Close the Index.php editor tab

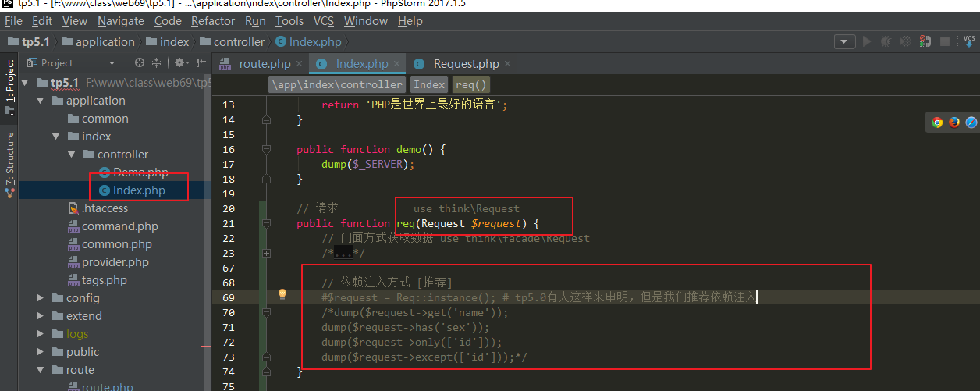coord(397,64)
